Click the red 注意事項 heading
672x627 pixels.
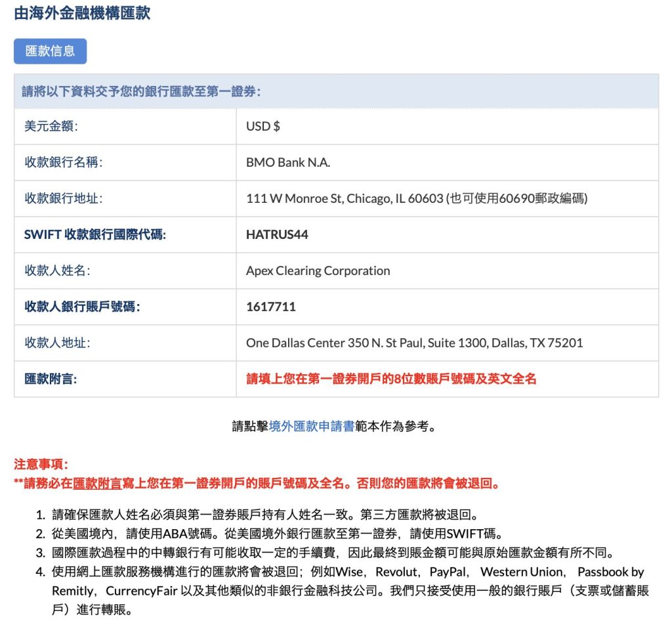pos(41,464)
